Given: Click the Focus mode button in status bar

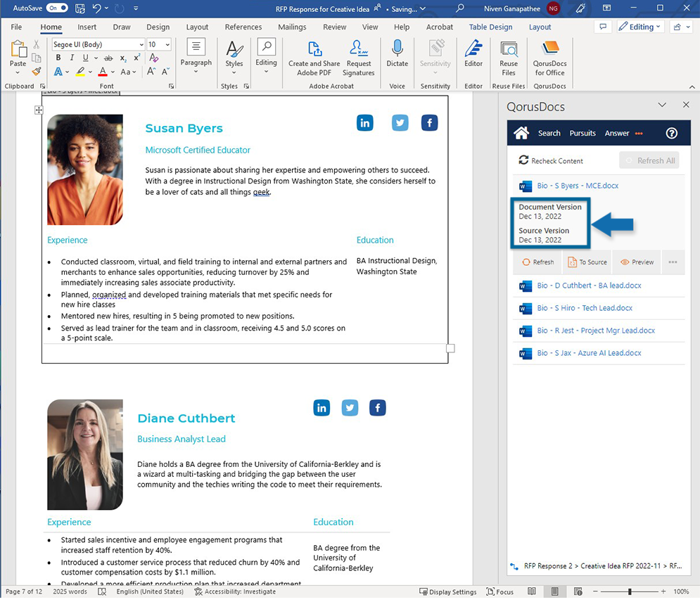Looking at the screenshot, I should coord(500,591).
